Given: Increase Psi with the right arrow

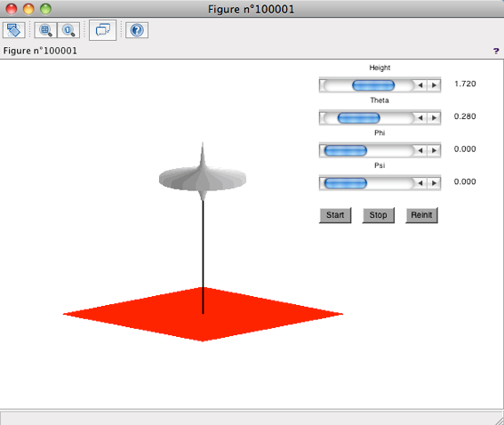Looking at the screenshot, I should pos(434,183).
